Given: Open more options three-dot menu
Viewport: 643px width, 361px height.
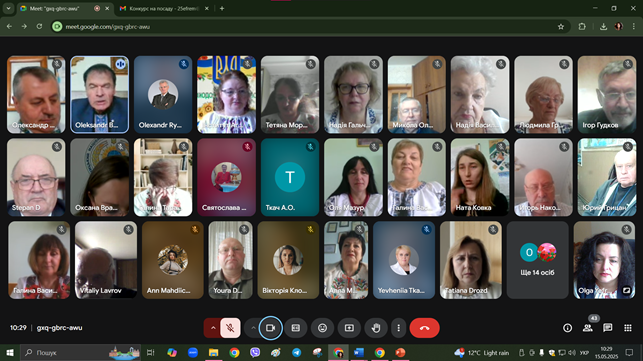Looking at the screenshot, I should tap(398, 328).
